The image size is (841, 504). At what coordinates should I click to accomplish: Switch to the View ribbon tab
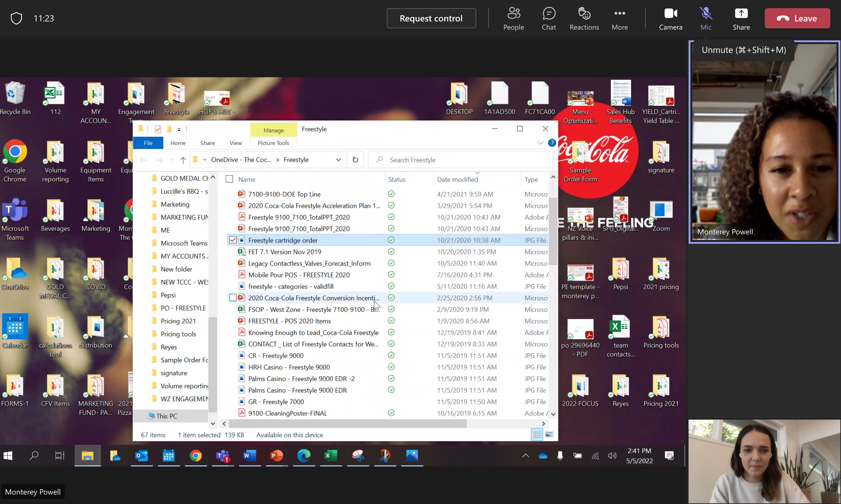pyautogui.click(x=236, y=143)
